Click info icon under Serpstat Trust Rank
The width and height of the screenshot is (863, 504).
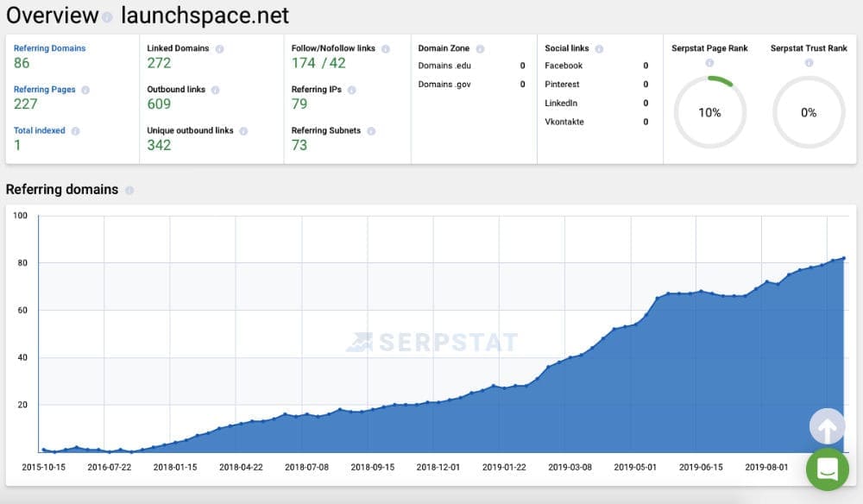(x=809, y=63)
